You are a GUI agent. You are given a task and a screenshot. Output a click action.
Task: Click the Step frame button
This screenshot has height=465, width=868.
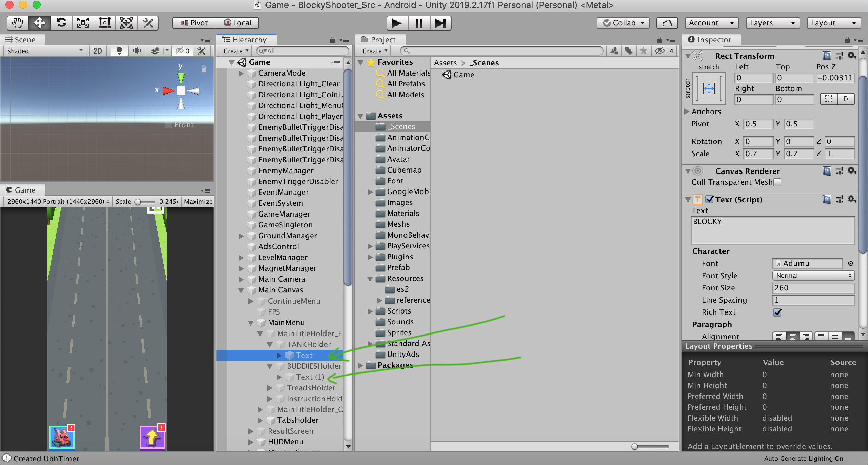click(x=440, y=23)
